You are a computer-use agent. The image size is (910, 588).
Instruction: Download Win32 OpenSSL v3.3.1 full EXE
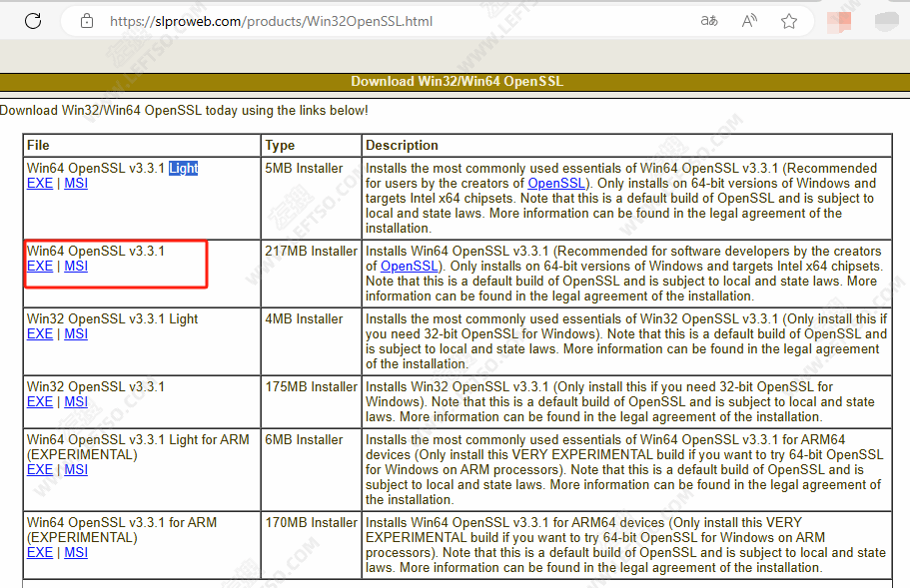point(40,402)
